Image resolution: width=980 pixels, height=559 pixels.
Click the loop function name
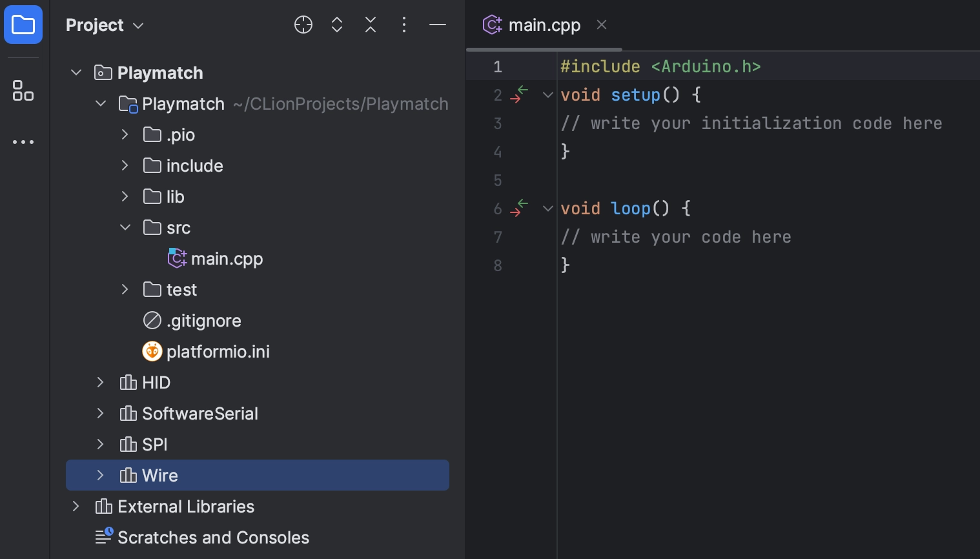[631, 208]
